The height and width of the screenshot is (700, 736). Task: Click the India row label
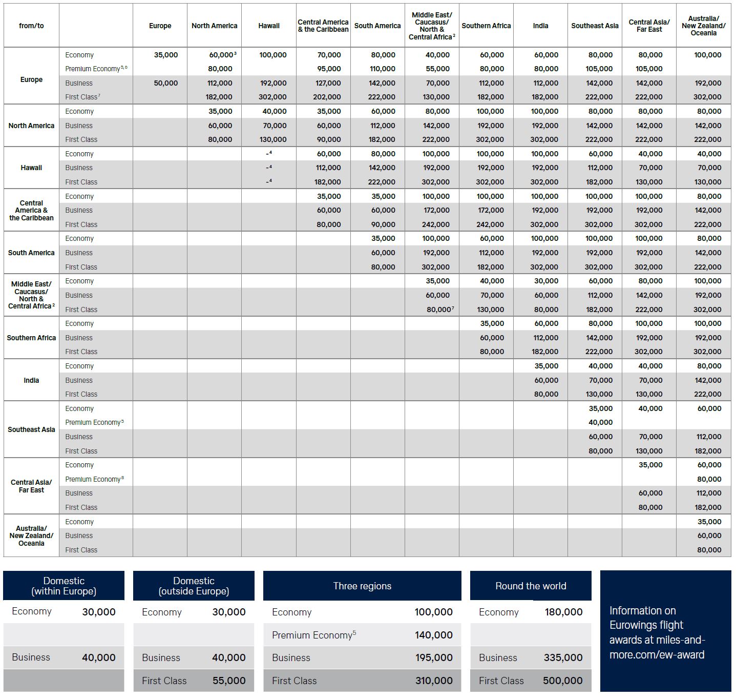pyautogui.click(x=31, y=380)
